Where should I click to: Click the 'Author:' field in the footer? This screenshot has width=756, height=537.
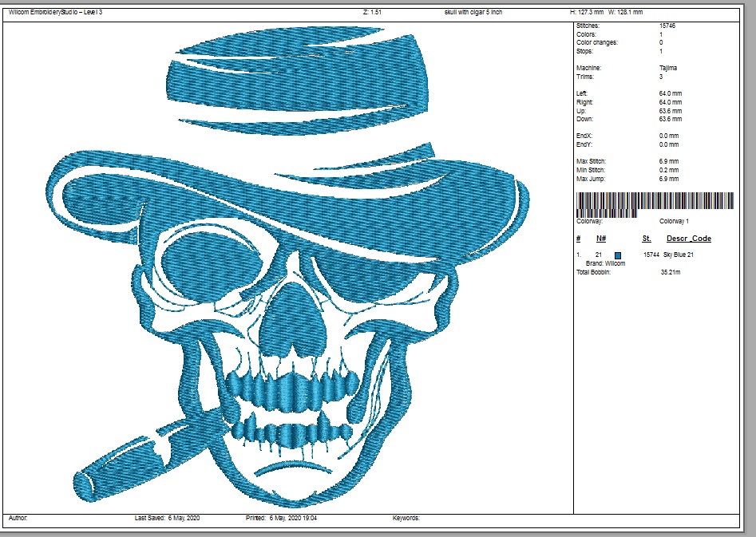(18, 519)
